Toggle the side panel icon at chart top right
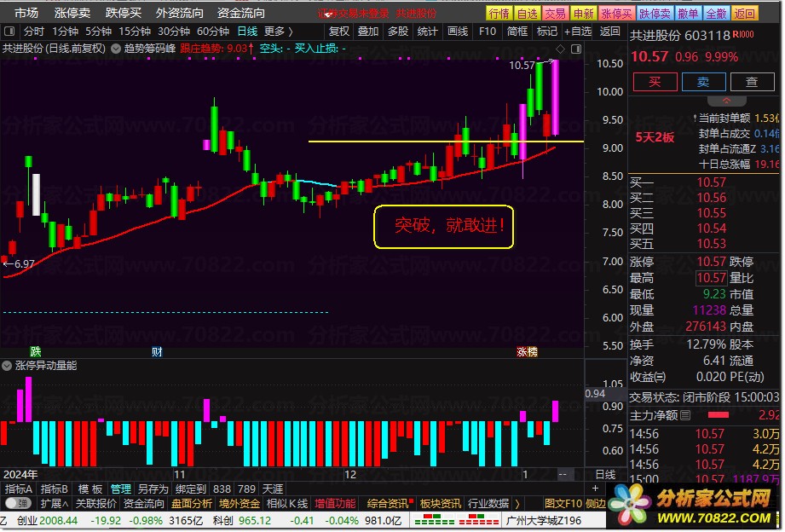 click(576, 49)
